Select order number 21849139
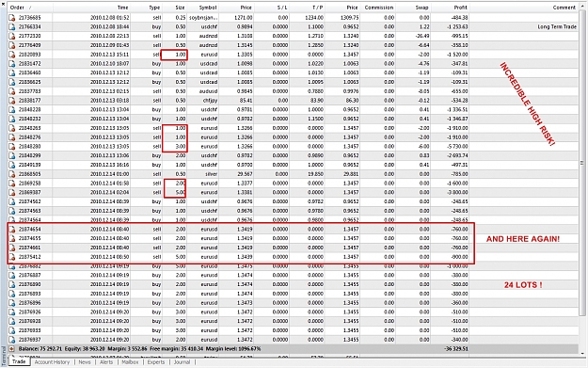The image size is (588, 368). [x=29, y=165]
